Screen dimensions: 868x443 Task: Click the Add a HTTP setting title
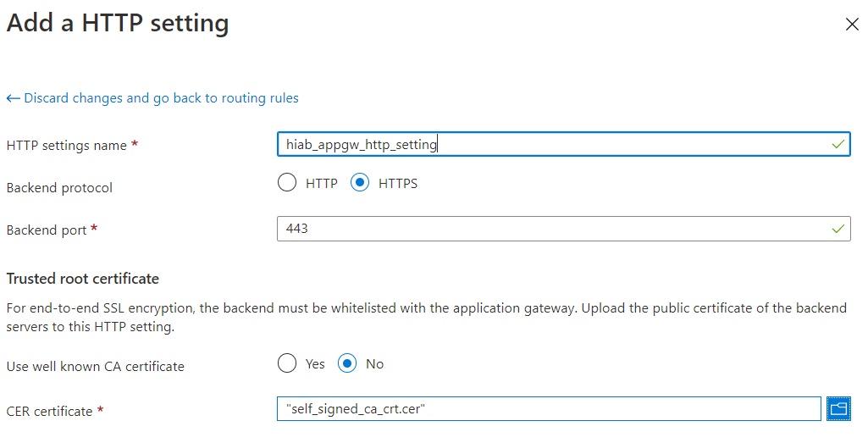pos(118,23)
